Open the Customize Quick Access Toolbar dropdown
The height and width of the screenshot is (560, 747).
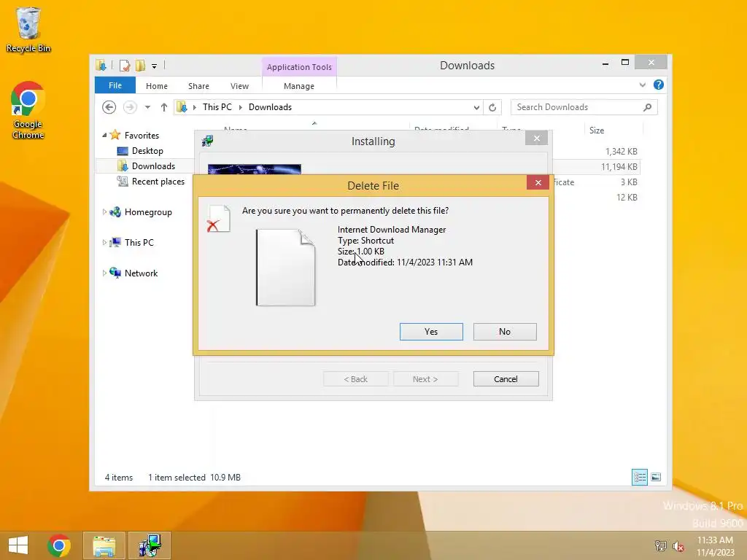coord(155,66)
